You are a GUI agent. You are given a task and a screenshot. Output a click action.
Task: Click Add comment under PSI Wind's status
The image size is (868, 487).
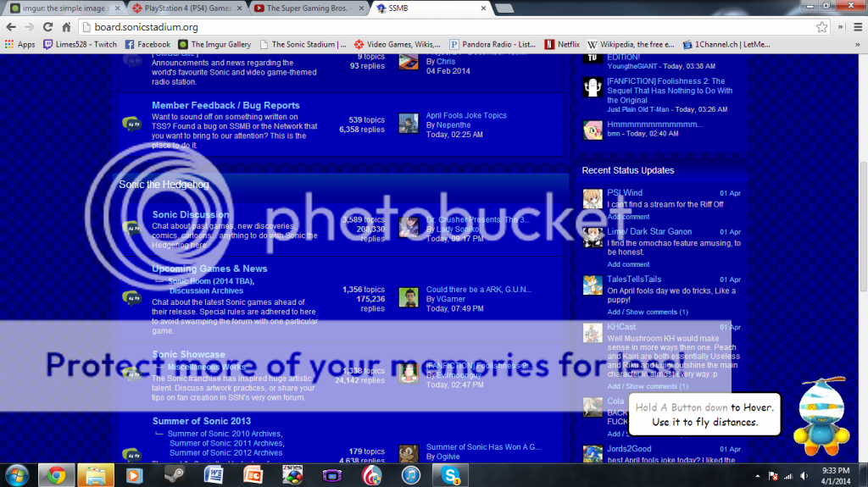pyautogui.click(x=628, y=216)
